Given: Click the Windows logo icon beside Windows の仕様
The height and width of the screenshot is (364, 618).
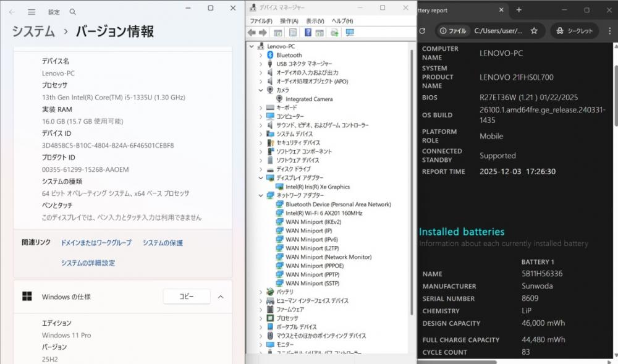Looking at the screenshot, I should pos(27,296).
